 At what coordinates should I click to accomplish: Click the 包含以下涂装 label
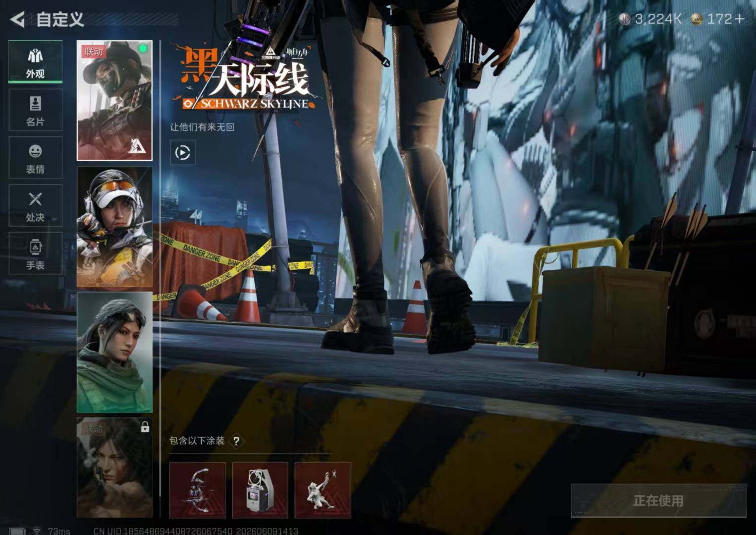tap(197, 441)
